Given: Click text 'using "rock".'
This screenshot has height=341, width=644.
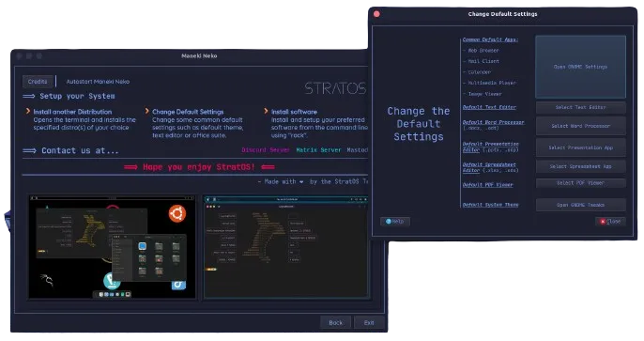Looking at the screenshot, I should (289, 135).
